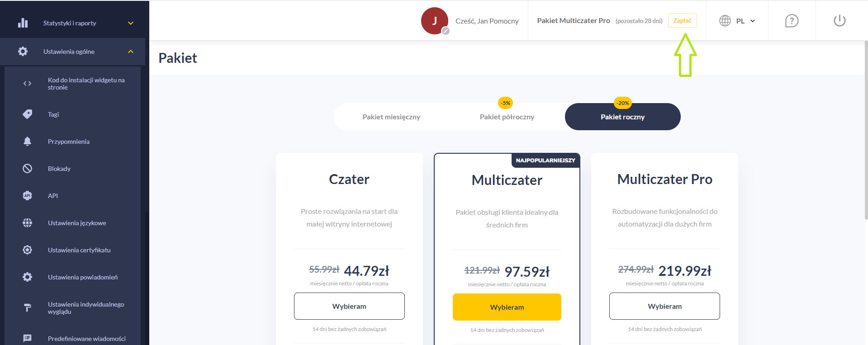Screen dimensions: 868x345
Task: Click the Blokady block icon
Action: [x=28, y=169]
